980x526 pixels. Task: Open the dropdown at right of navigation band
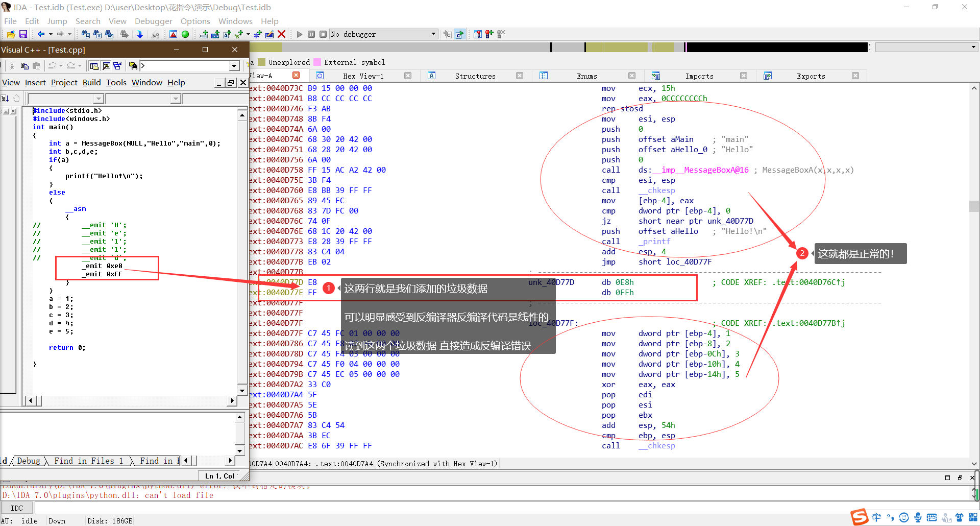pyautogui.click(x=973, y=47)
